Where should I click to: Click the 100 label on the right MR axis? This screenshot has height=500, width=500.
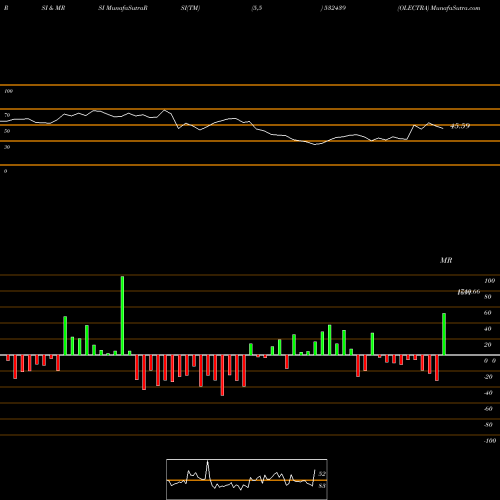(x=489, y=281)
